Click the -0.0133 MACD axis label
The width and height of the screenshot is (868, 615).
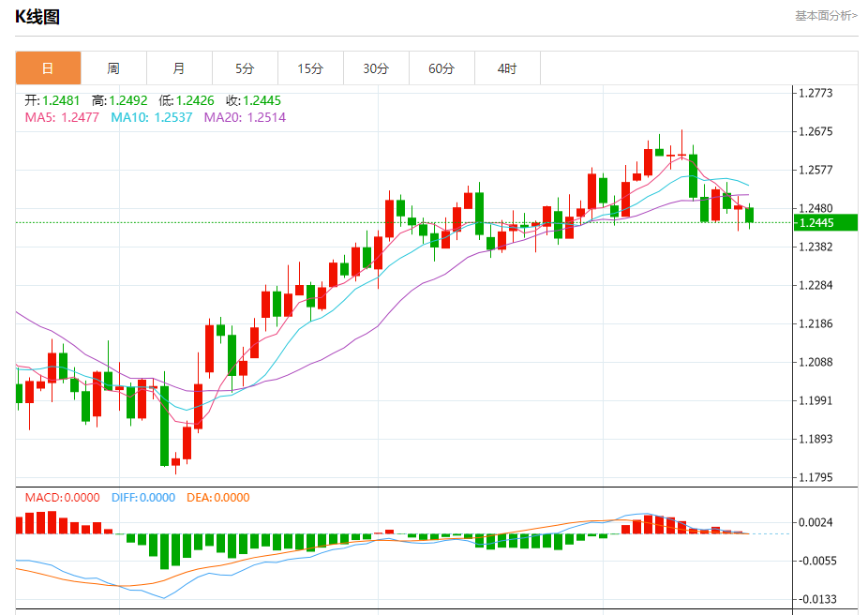pos(816,599)
